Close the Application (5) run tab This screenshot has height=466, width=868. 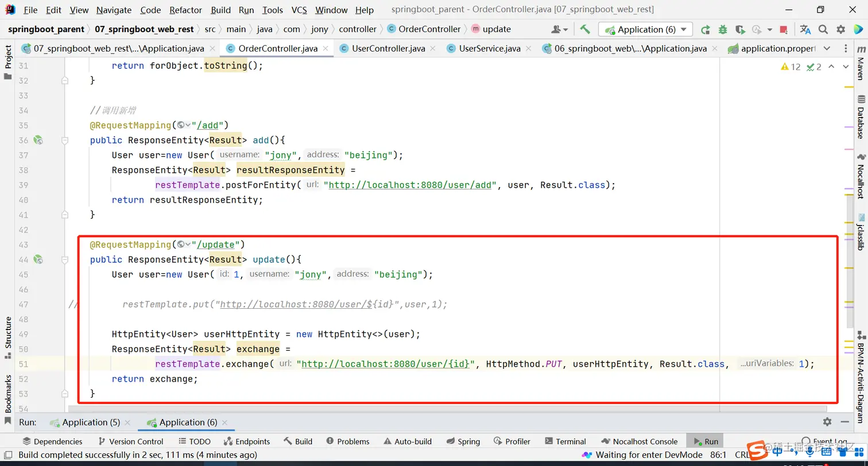[x=128, y=422]
